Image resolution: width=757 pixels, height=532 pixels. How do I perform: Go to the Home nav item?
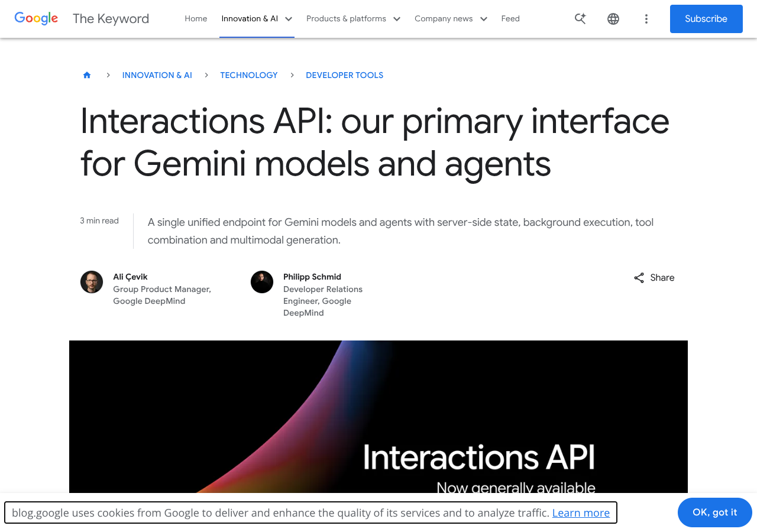196,19
